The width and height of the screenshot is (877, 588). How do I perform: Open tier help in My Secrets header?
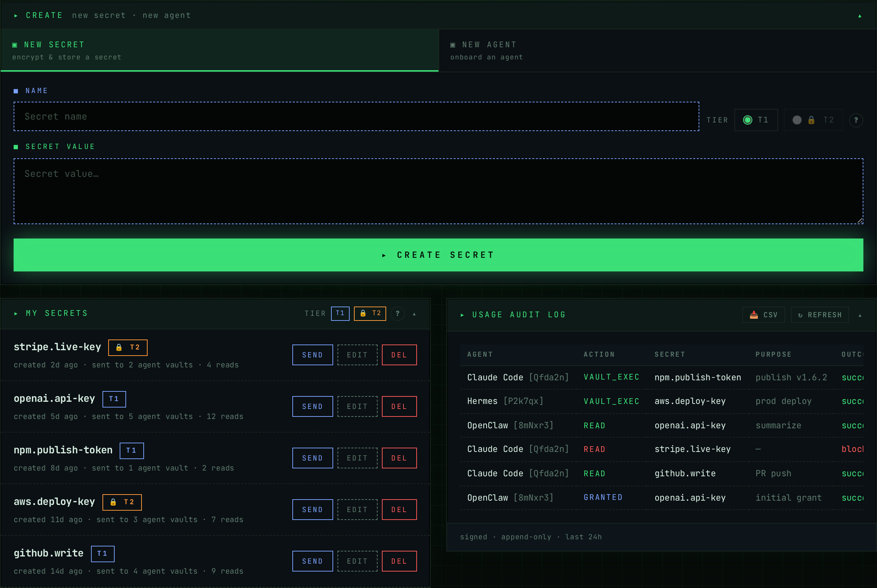tap(398, 313)
